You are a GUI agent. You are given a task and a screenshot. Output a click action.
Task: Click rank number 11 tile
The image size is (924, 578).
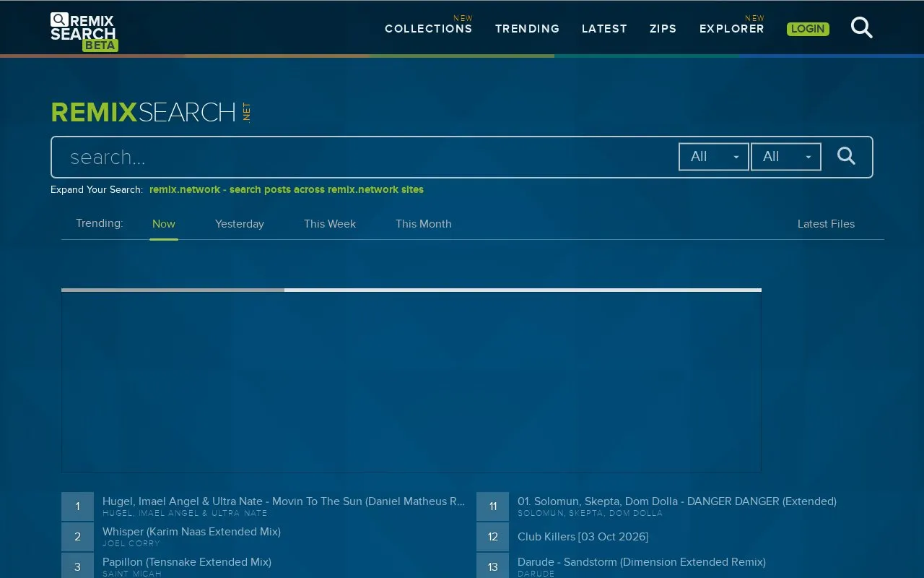point(492,506)
